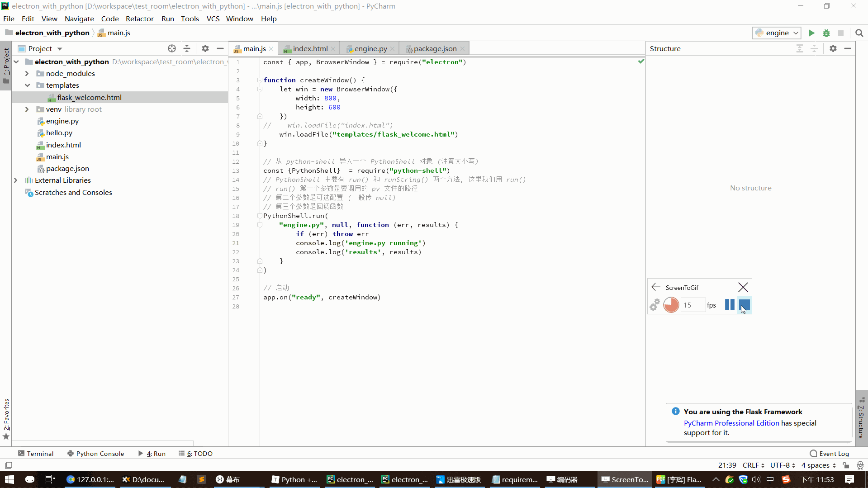Collapse all using Project panel icon
This screenshot has width=868, height=488.
187,49
